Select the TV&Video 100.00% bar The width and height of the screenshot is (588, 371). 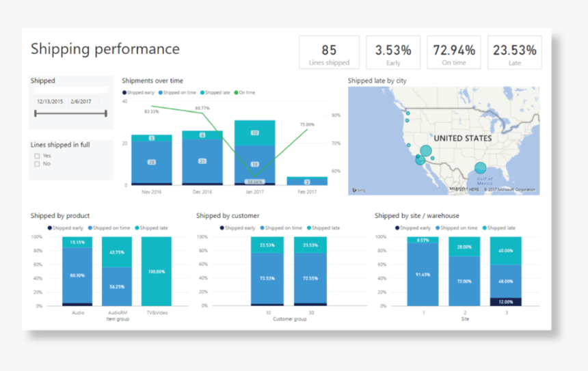click(x=157, y=271)
